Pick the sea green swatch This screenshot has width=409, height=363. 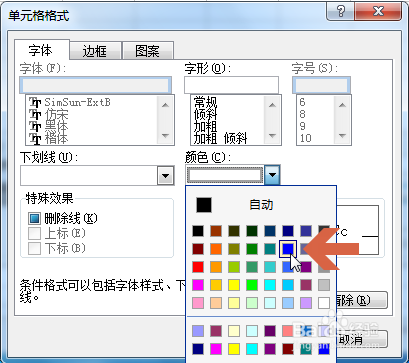click(252, 267)
